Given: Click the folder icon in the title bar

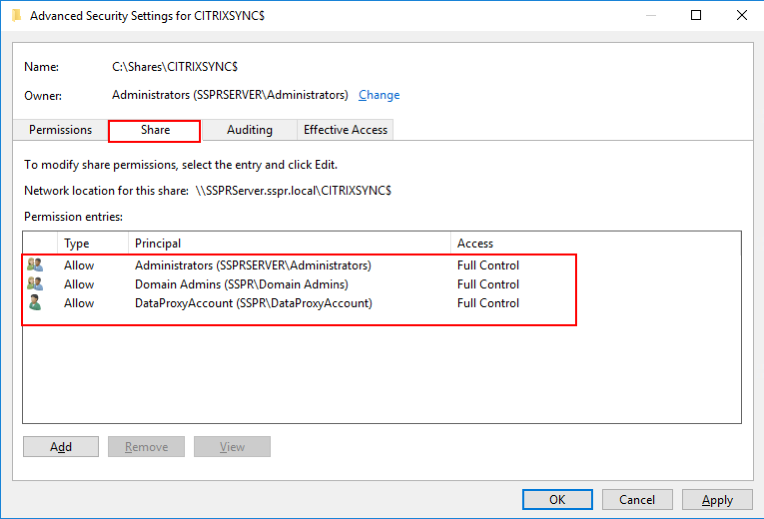Looking at the screenshot, I should (15, 15).
